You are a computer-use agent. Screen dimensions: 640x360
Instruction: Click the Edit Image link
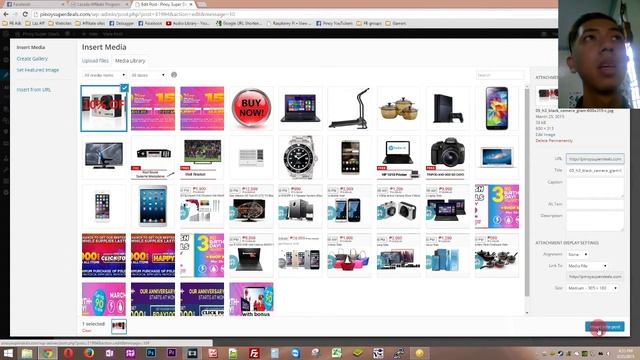(x=545, y=134)
